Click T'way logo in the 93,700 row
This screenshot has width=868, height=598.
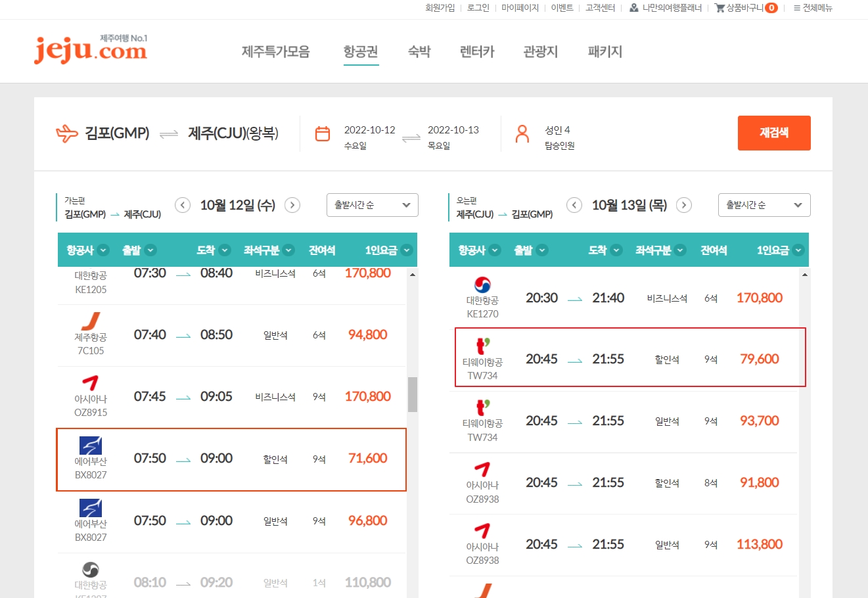click(x=482, y=407)
